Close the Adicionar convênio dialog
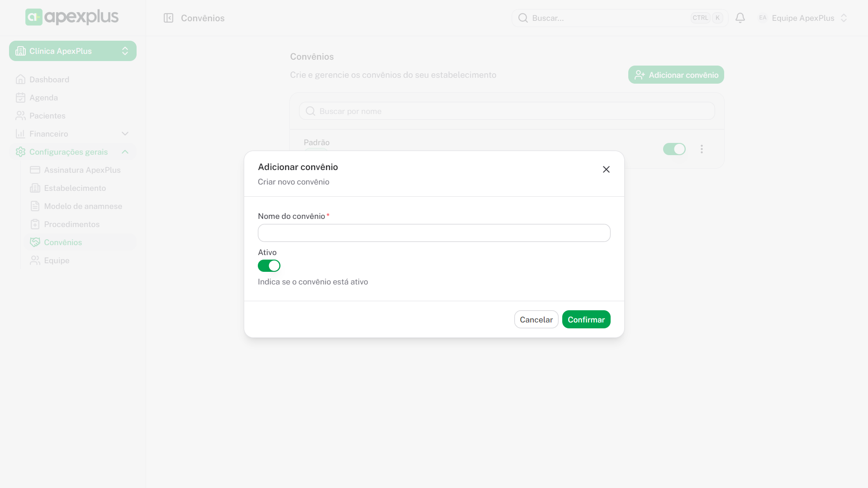The image size is (868, 488). 606,169
